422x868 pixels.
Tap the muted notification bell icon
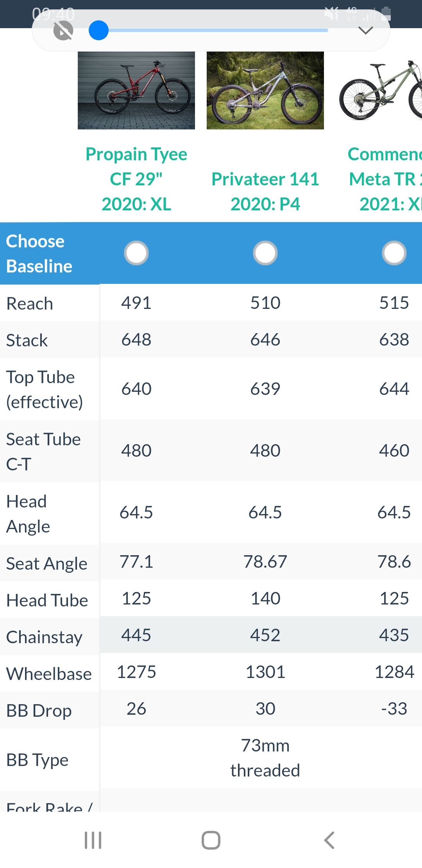[63, 30]
